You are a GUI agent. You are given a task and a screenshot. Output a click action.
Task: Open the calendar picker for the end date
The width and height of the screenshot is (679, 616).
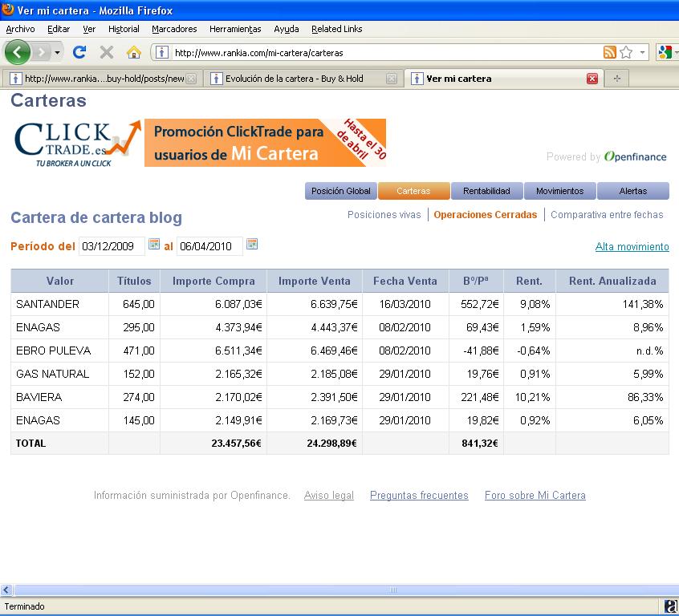tap(252, 244)
